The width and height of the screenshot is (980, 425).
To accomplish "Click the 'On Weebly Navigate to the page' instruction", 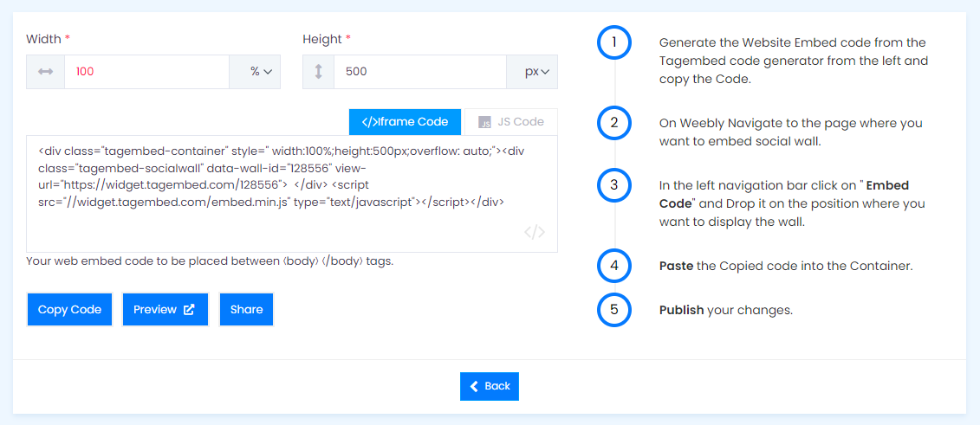I will point(790,132).
